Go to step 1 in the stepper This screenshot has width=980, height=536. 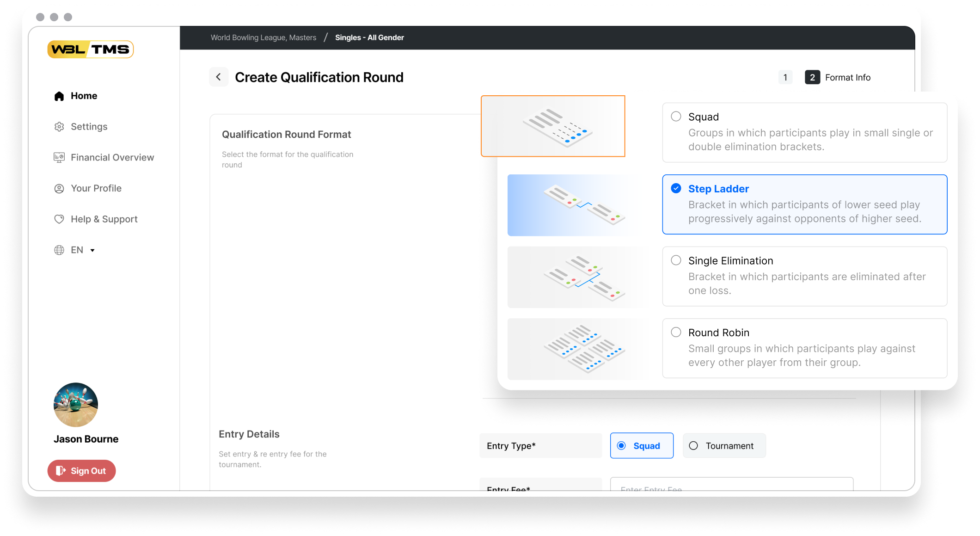pyautogui.click(x=785, y=78)
